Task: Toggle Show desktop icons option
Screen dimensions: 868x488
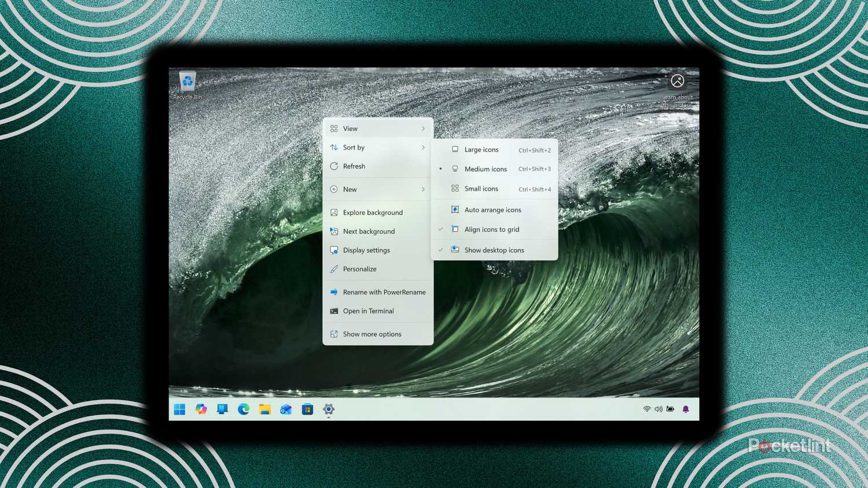Action: pos(494,250)
